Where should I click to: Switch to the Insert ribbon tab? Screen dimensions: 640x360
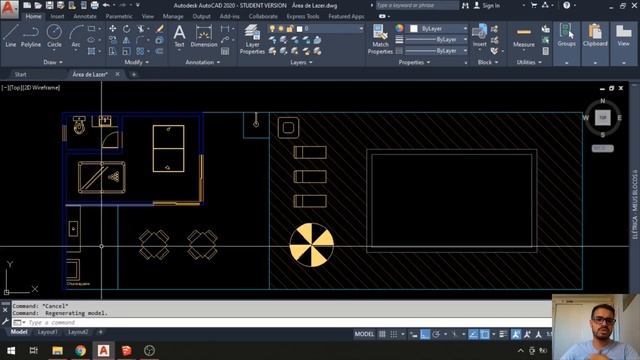57,17
